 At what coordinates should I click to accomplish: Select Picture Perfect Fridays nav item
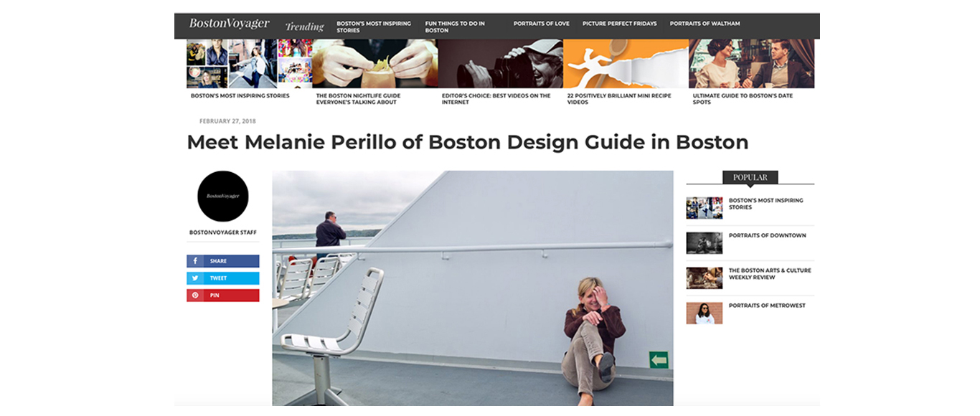pos(619,24)
